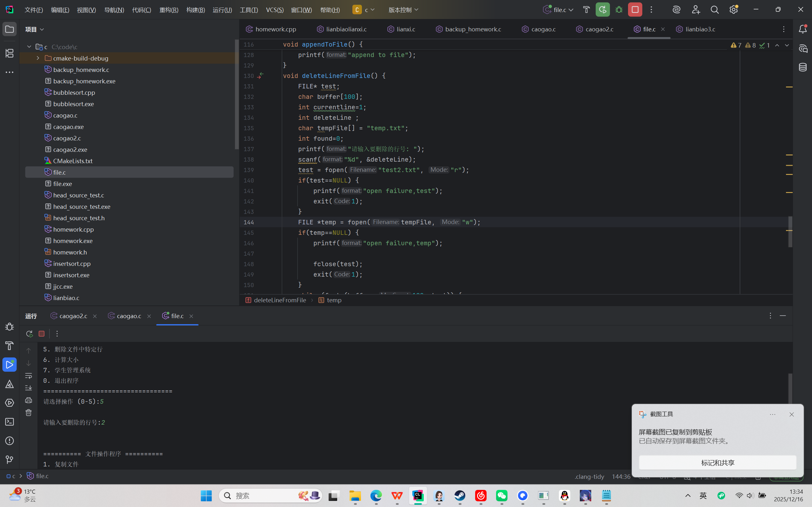
Task: Expand the cmake-build-debug folder
Action: (x=38, y=58)
